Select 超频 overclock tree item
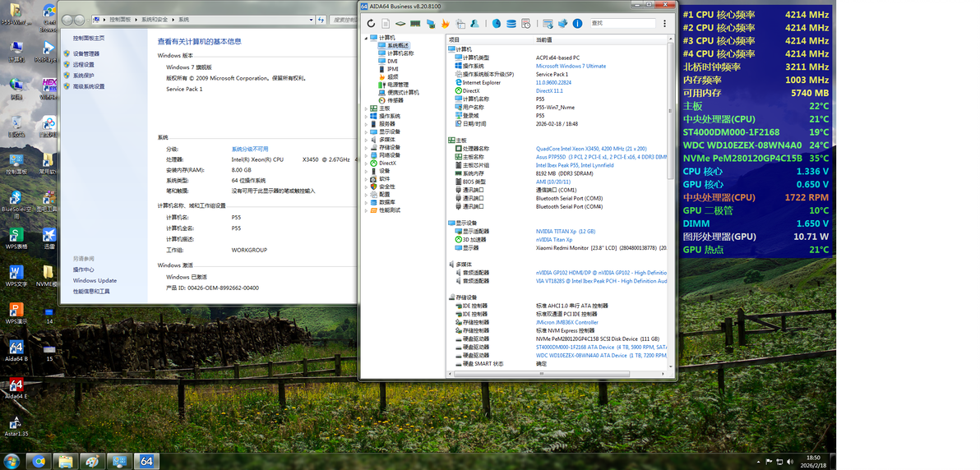 coord(392,77)
